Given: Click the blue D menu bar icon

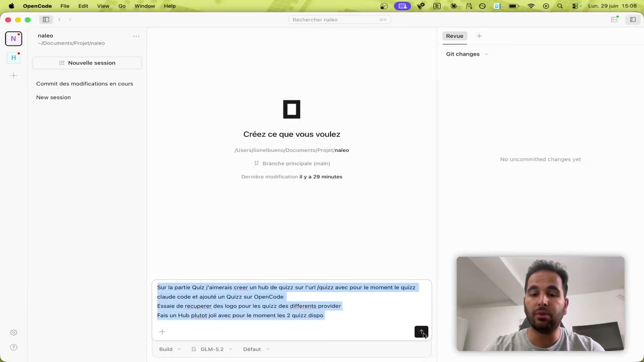Looking at the screenshot, I should [x=497, y=6].
